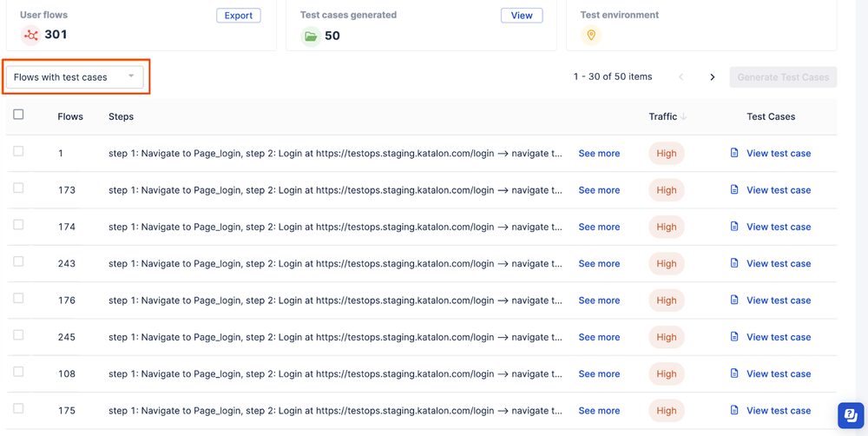
Task: Expand steps with See more for flow 176
Action: click(599, 301)
